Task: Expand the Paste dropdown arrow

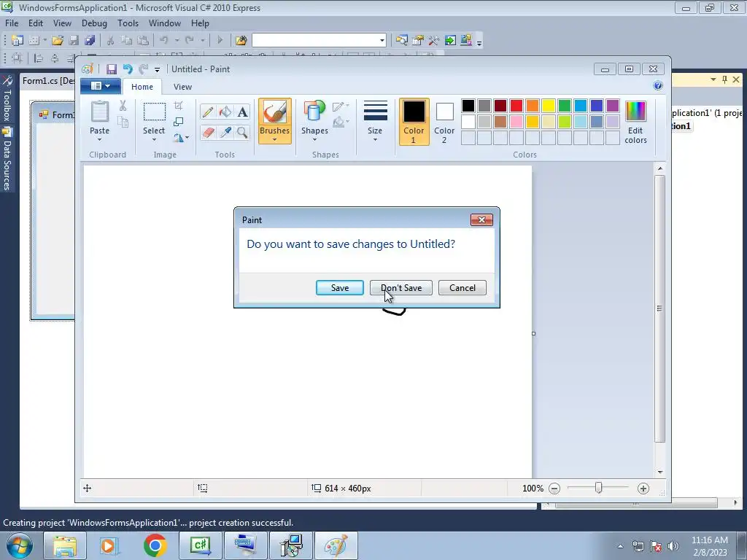Action: [99, 140]
